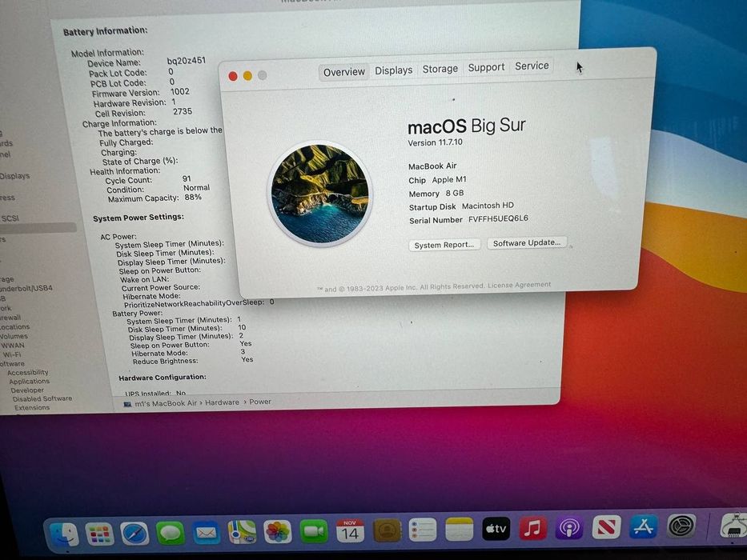Select Extensions in the sidebar
The image size is (747, 560).
[32, 408]
